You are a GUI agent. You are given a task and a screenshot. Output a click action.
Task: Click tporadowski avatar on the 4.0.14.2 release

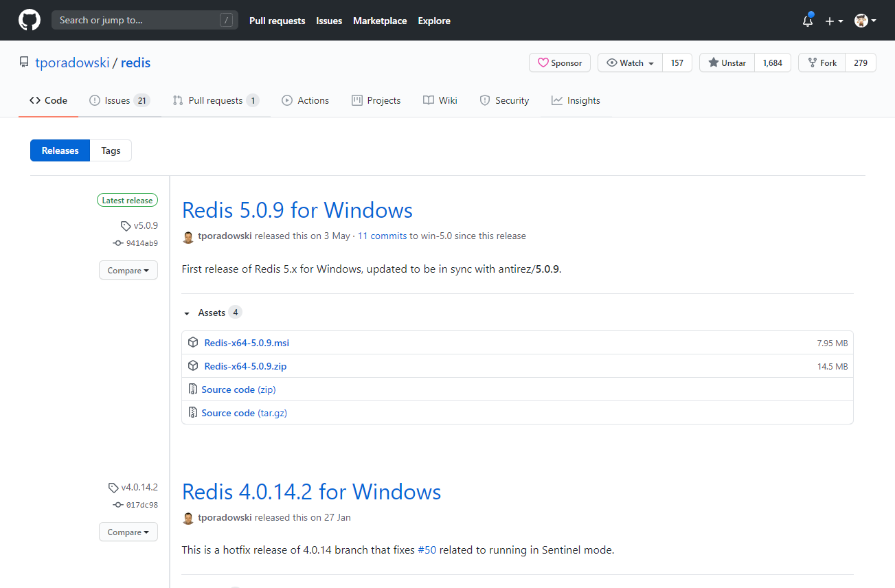pos(188,519)
